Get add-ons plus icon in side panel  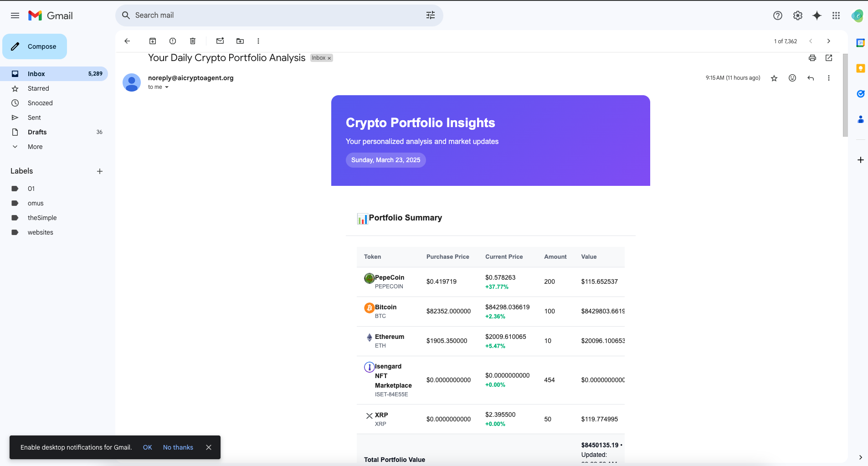[860, 160]
